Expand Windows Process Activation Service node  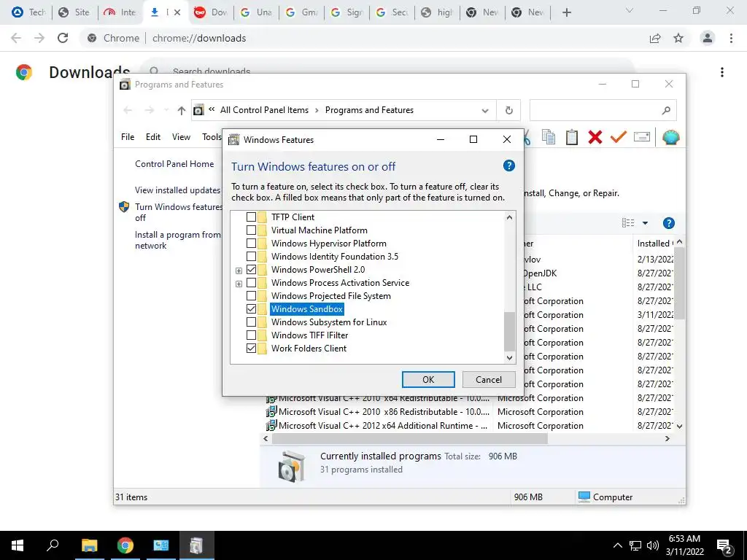239,284
